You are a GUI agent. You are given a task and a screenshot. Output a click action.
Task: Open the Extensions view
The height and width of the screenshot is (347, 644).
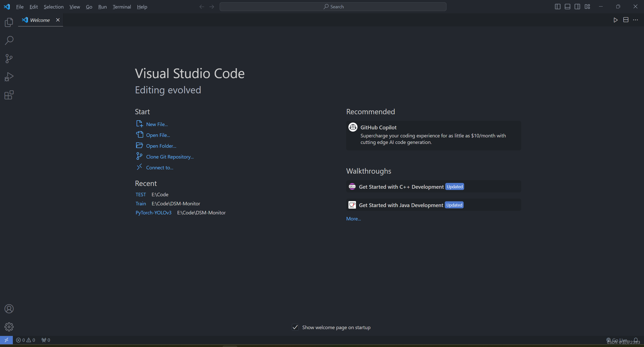pos(9,95)
